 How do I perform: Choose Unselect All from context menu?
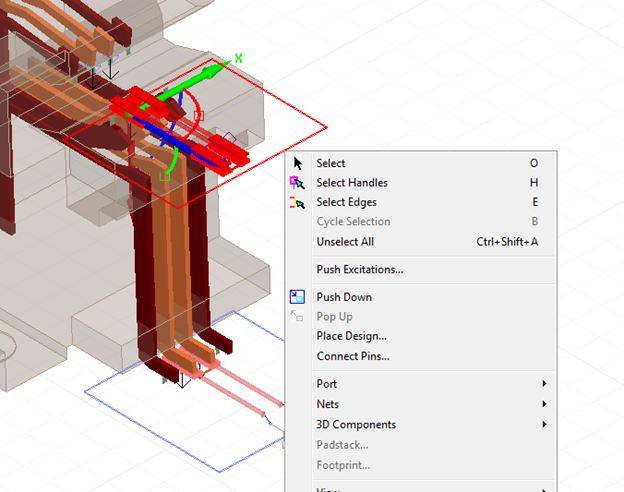click(345, 241)
